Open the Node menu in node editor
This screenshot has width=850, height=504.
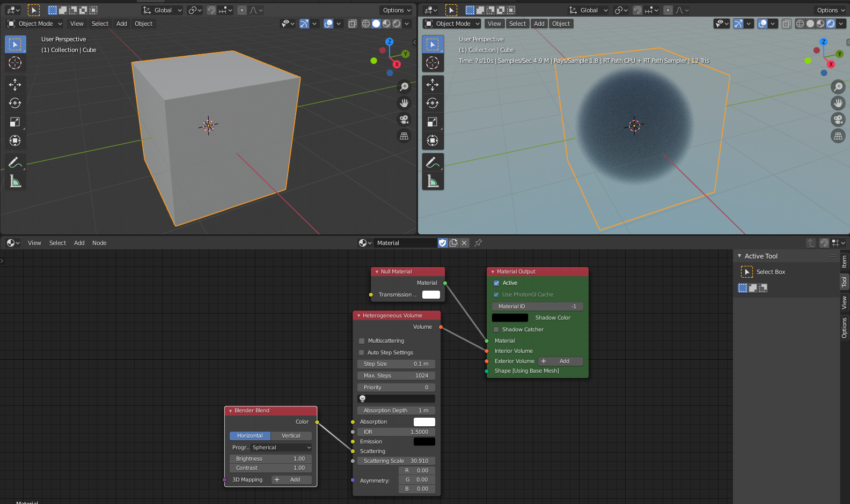tap(99, 243)
